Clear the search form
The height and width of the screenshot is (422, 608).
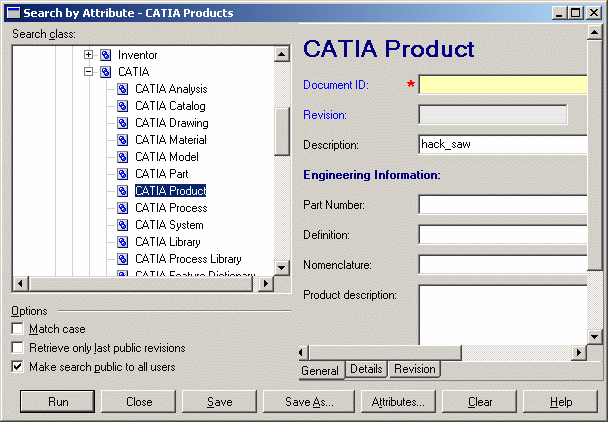click(480, 401)
